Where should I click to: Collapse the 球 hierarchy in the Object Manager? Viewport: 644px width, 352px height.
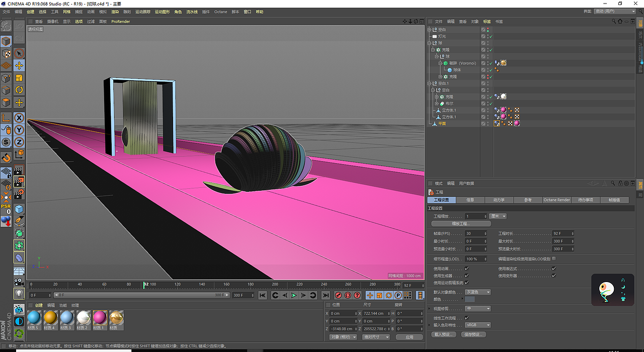(x=430, y=43)
